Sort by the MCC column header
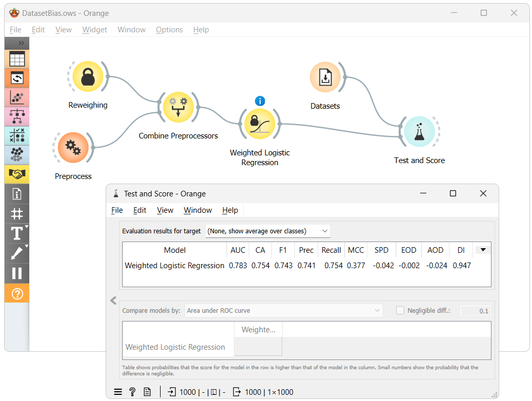 tap(356, 250)
